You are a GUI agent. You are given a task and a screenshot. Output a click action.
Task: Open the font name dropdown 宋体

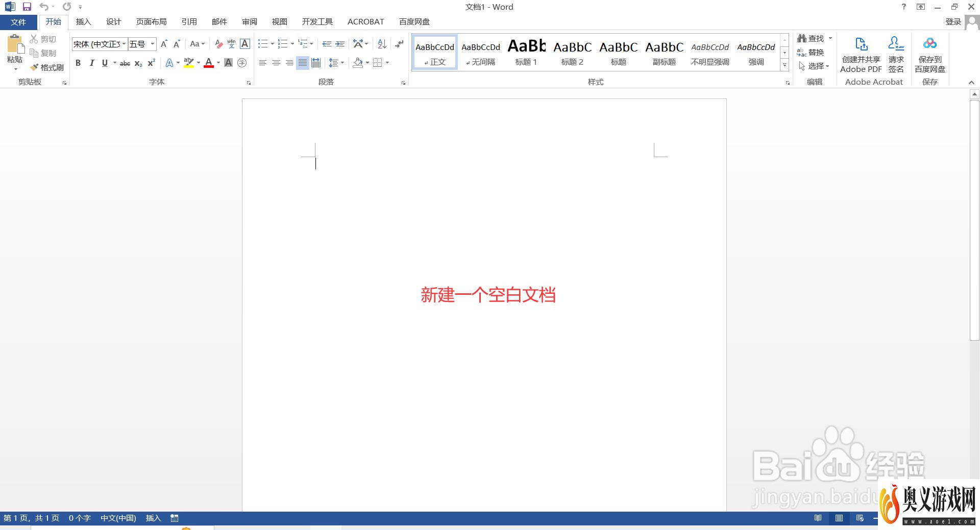click(124, 44)
